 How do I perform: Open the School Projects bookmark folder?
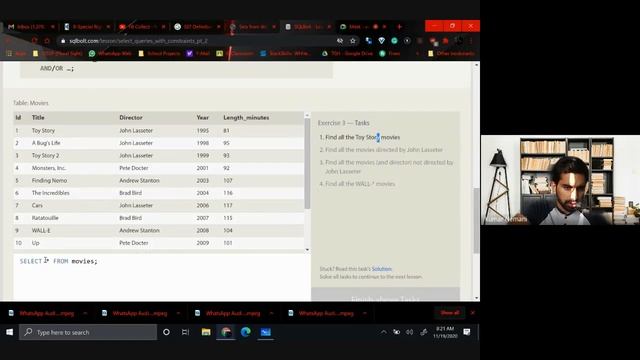pos(160,53)
